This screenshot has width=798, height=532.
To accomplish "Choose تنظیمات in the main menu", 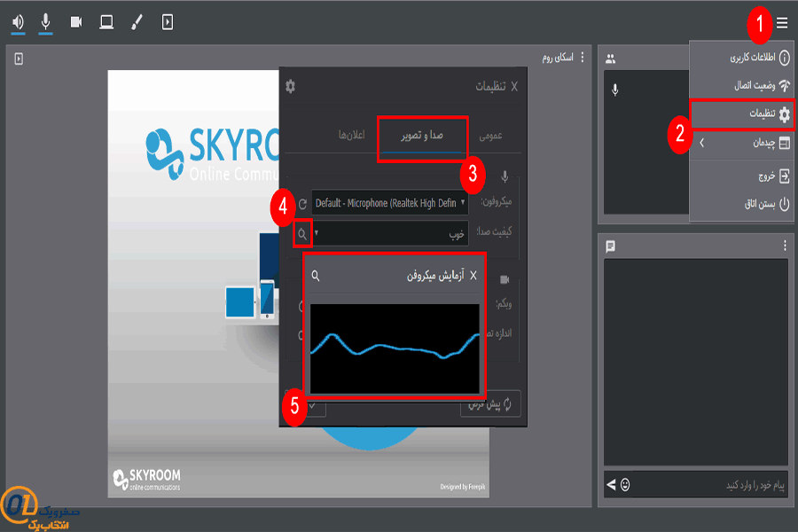I will [x=741, y=114].
